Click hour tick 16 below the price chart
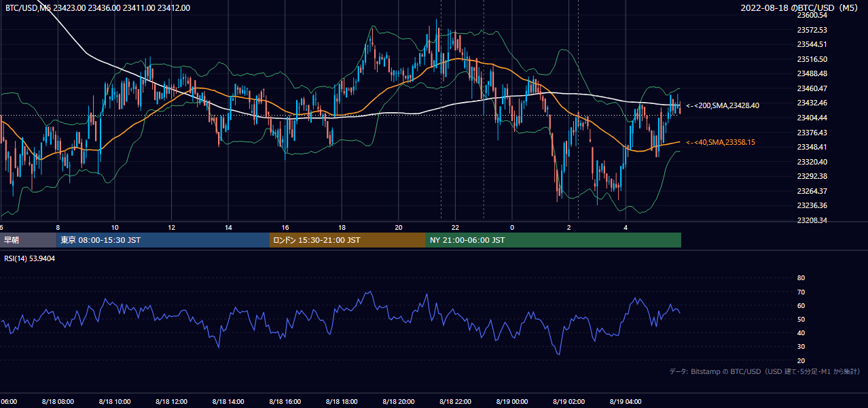 coord(285,227)
